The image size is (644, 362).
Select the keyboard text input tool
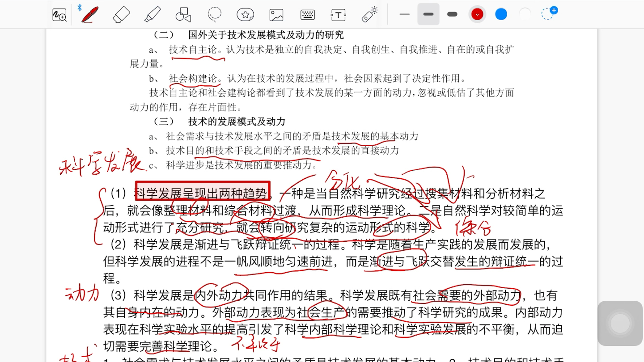coord(308,15)
